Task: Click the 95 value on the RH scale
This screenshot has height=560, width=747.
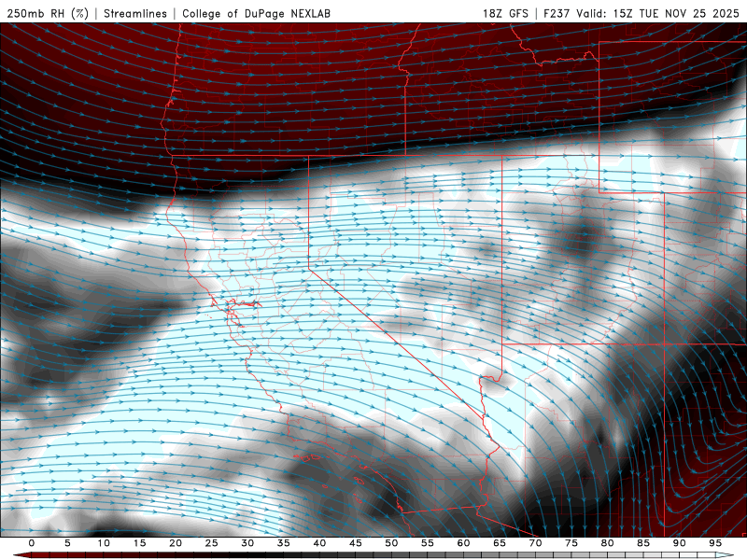Action: click(715, 543)
